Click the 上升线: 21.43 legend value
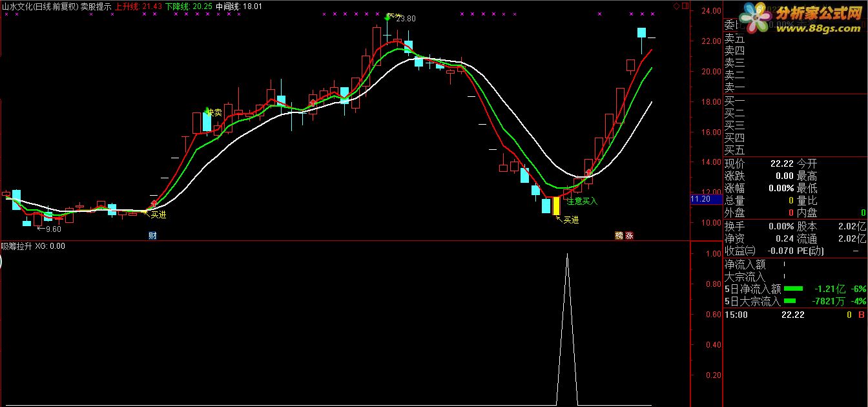This screenshot has width=868, height=407. pyautogui.click(x=138, y=6)
